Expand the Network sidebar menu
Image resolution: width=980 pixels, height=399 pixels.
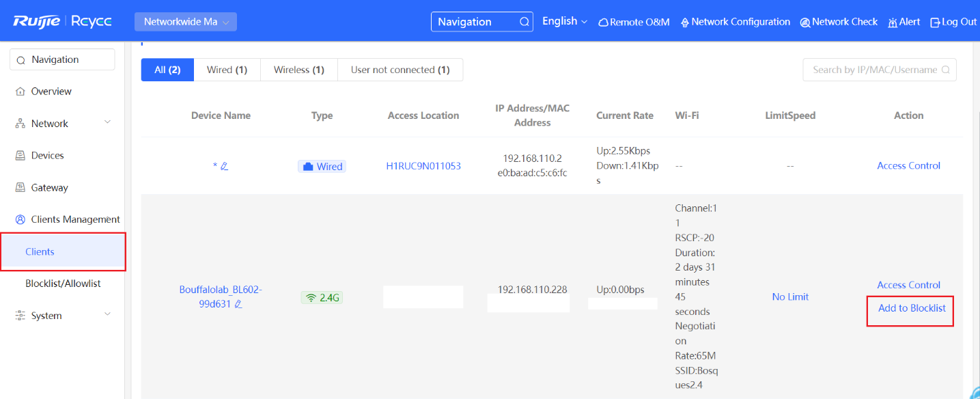[x=107, y=123]
